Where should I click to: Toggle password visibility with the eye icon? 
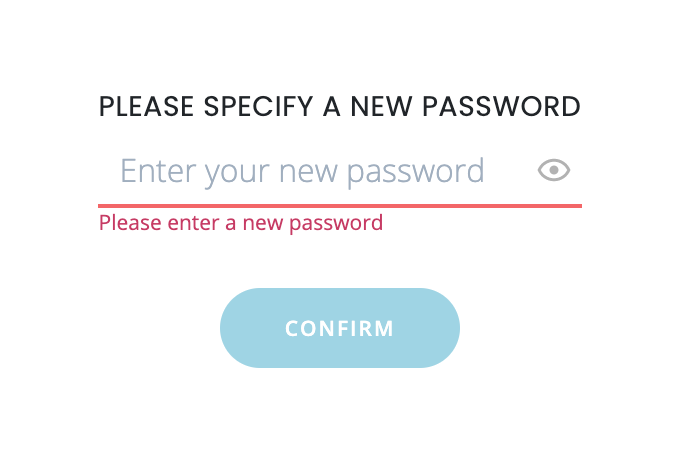click(x=554, y=171)
